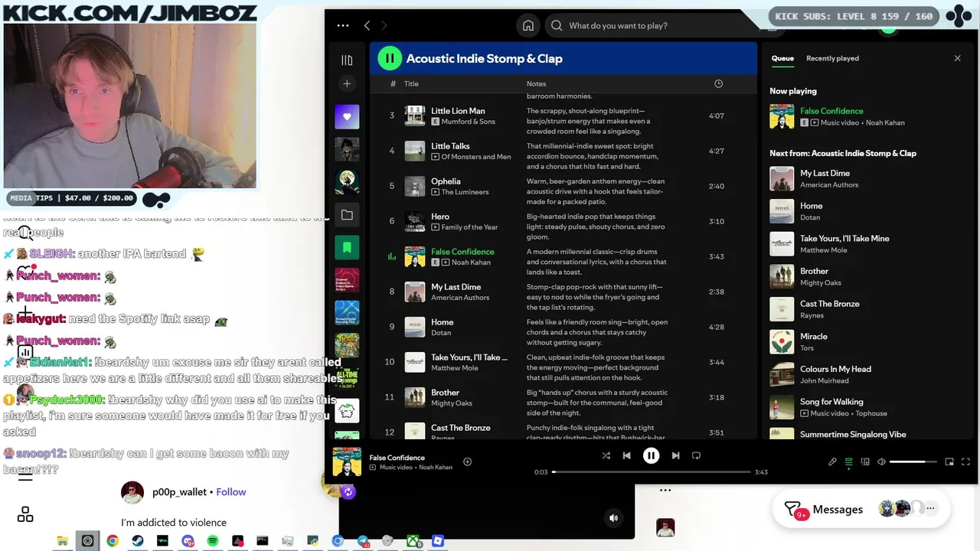This screenshot has width=980, height=551.
Task: Select Colours In My Head in queue
Action: coord(865,374)
